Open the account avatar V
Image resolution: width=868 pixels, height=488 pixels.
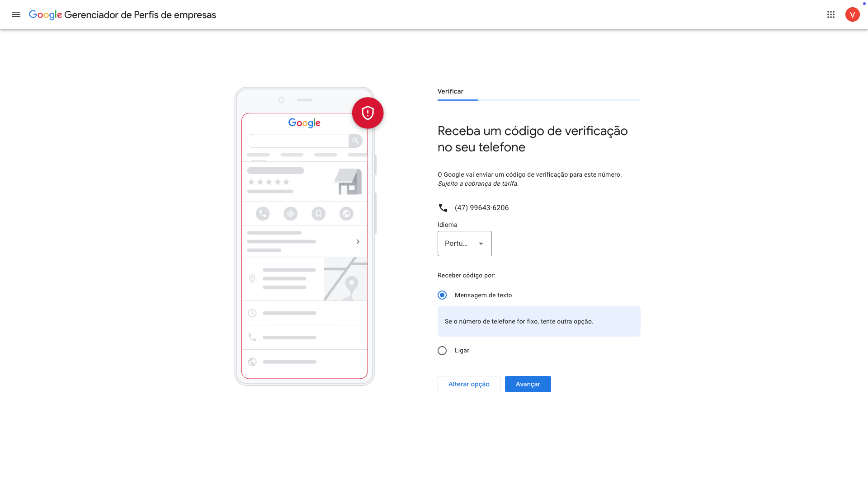[852, 14]
